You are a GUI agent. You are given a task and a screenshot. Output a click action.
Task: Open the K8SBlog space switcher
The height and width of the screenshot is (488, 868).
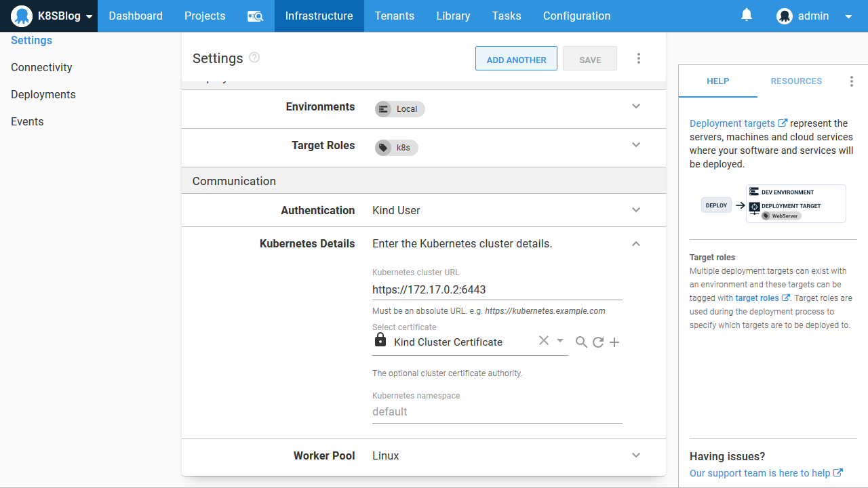pos(53,16)
